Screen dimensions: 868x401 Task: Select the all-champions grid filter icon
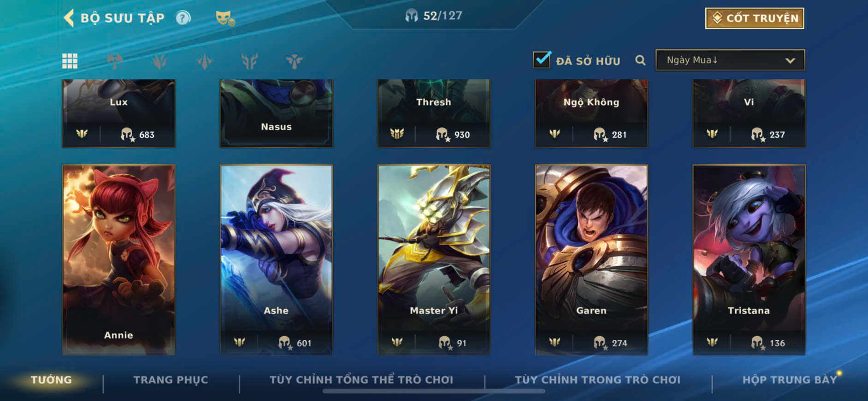coord(70,61)
